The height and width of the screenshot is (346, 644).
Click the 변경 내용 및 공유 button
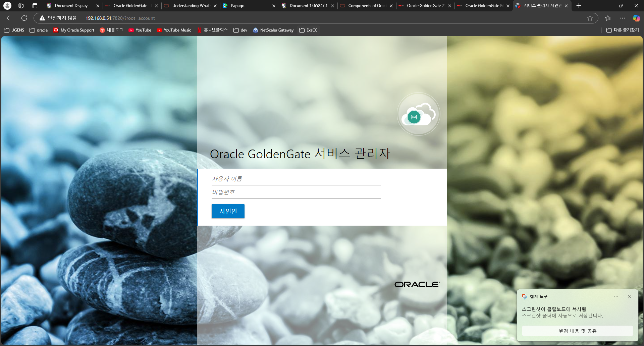pyautogui.click(x=578, y=331)
